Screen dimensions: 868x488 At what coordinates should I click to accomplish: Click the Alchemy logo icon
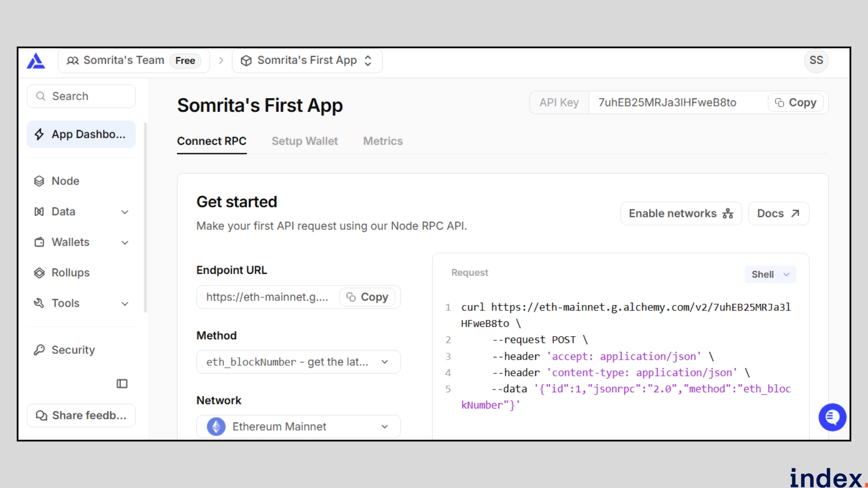(x=36, y=61)
